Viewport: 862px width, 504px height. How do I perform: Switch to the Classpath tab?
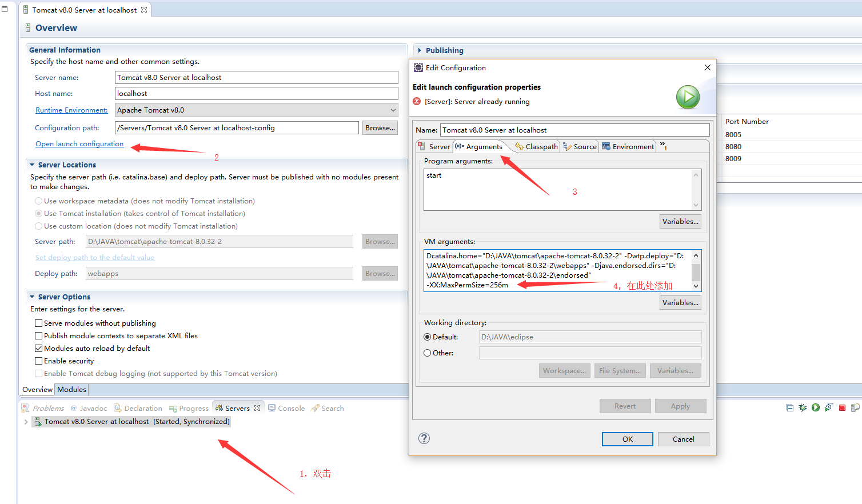[536, 146]
